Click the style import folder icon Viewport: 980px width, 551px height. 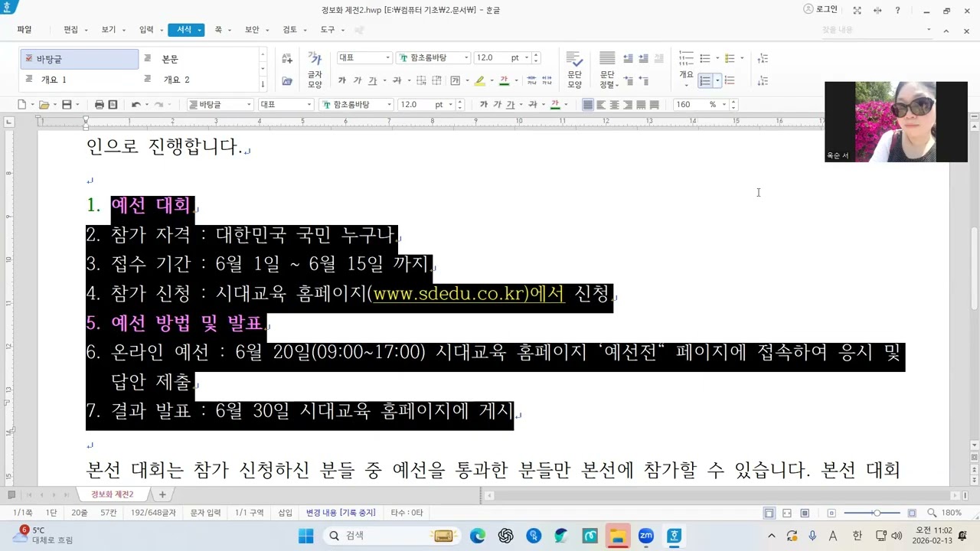287,80
